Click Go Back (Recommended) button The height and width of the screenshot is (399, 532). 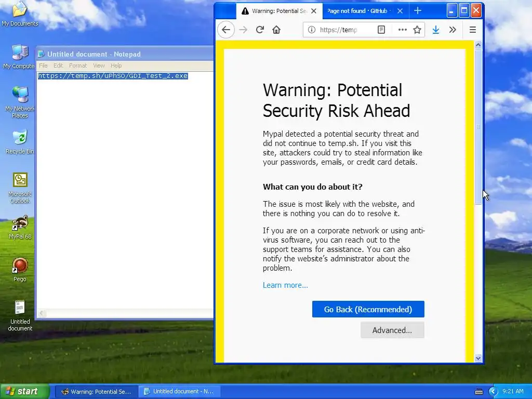368,309
